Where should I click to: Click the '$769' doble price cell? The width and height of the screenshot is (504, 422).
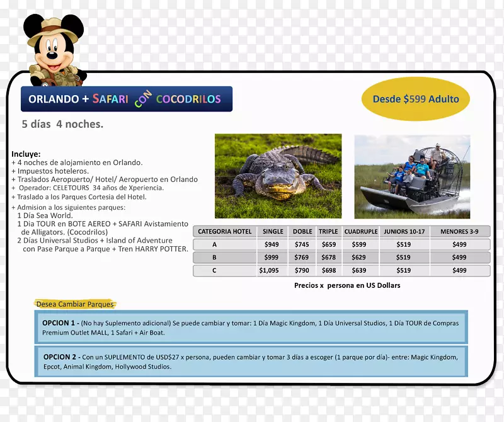click(x=302, y=258)
